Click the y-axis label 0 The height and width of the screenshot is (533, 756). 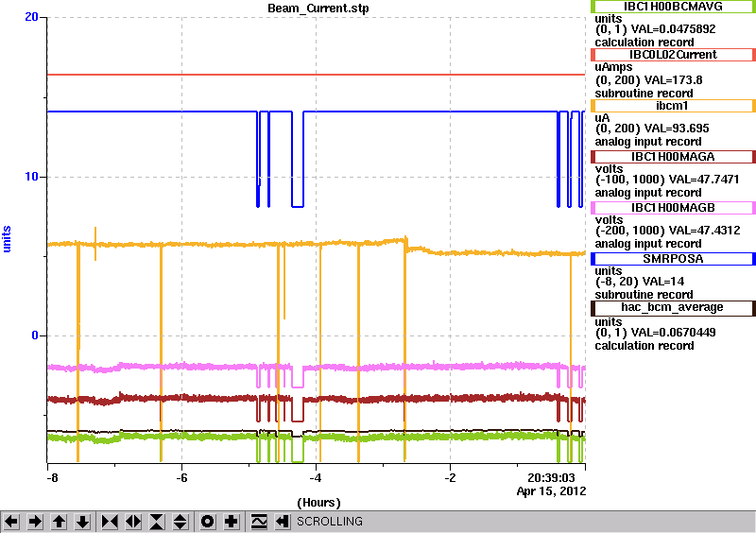point(35,335)
